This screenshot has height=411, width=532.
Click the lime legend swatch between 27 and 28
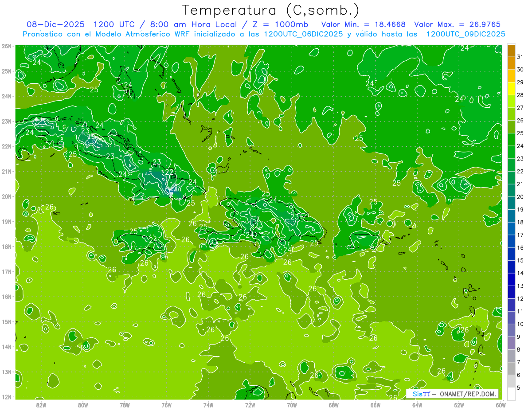511,101
